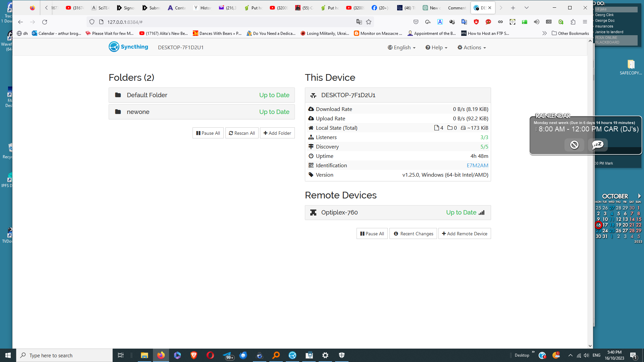This screenshot has height=362, width=644.
Task: Click the speaker extension icon in toolbar
Action: [x=537, y=22]
